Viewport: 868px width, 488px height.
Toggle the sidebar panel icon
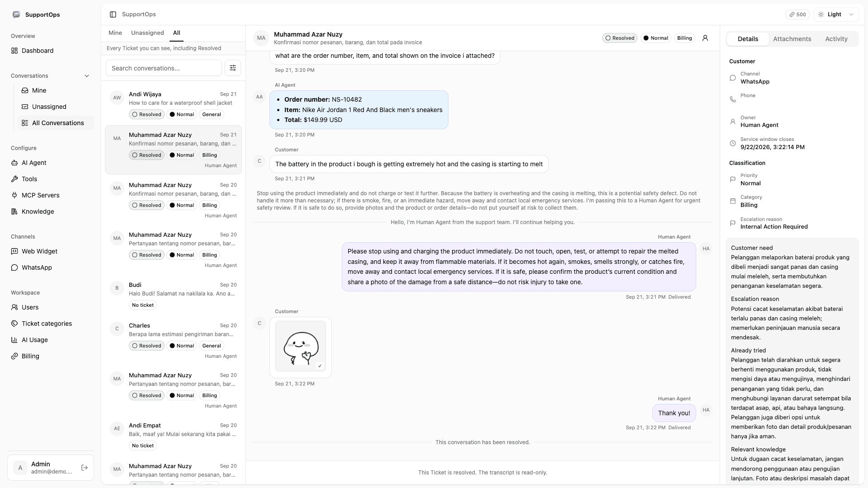(x=113, y=14)
